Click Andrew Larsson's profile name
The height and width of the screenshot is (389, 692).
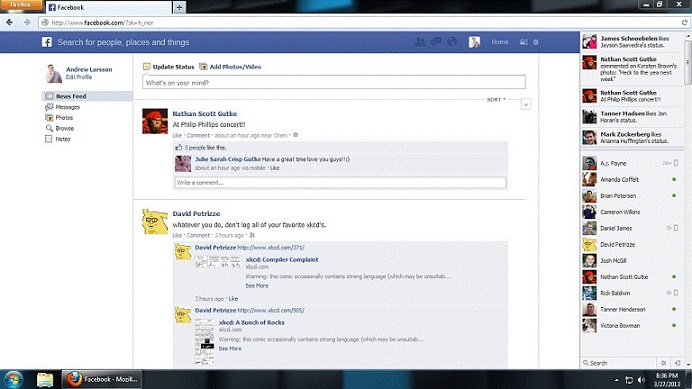tap(89, 69)
